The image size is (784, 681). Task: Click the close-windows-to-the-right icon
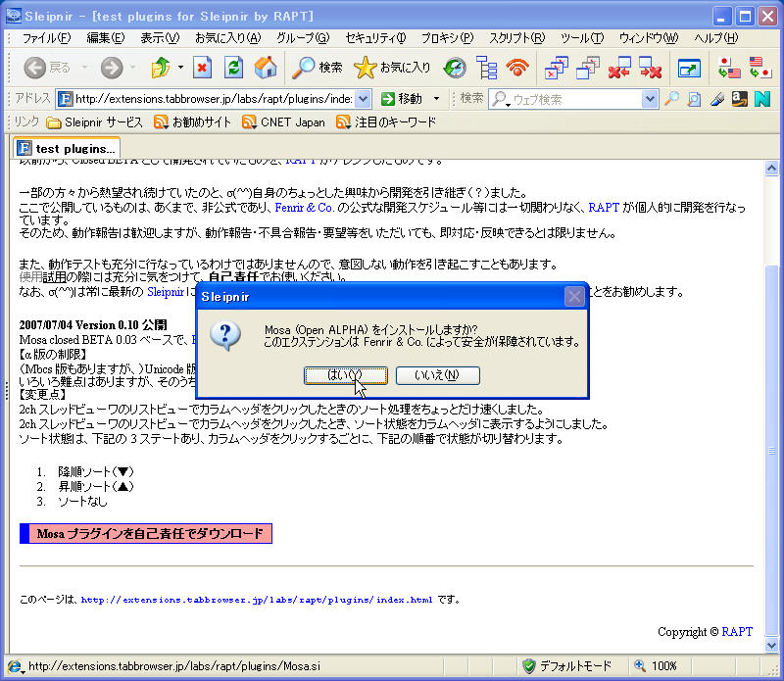click(x=651, y=68)
